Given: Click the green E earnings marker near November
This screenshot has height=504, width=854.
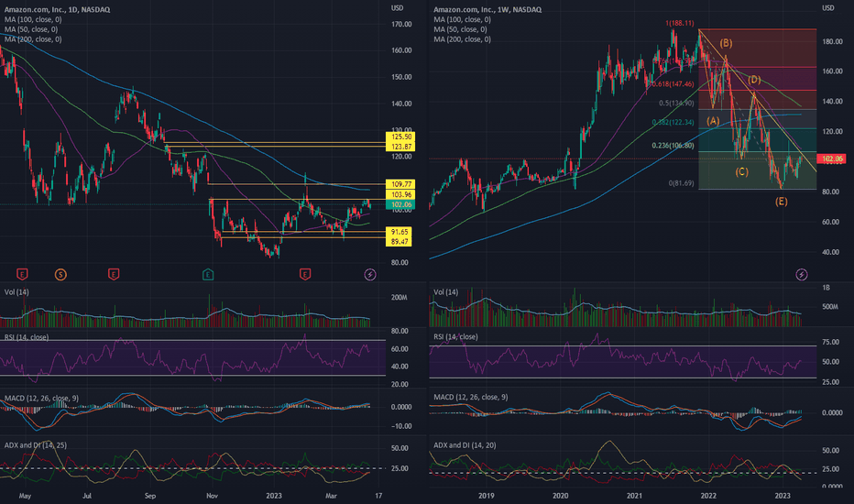Looking at the screenshot, I should coord(207,274).
